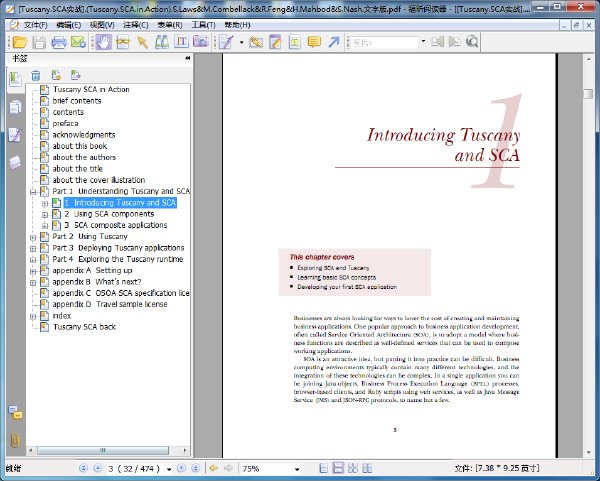
Task: Open the Annotations sidebar tab
Action: pos(15,135)
